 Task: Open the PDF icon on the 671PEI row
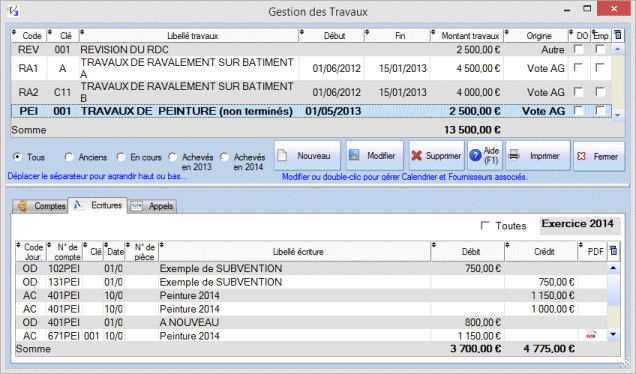[591, 335]
